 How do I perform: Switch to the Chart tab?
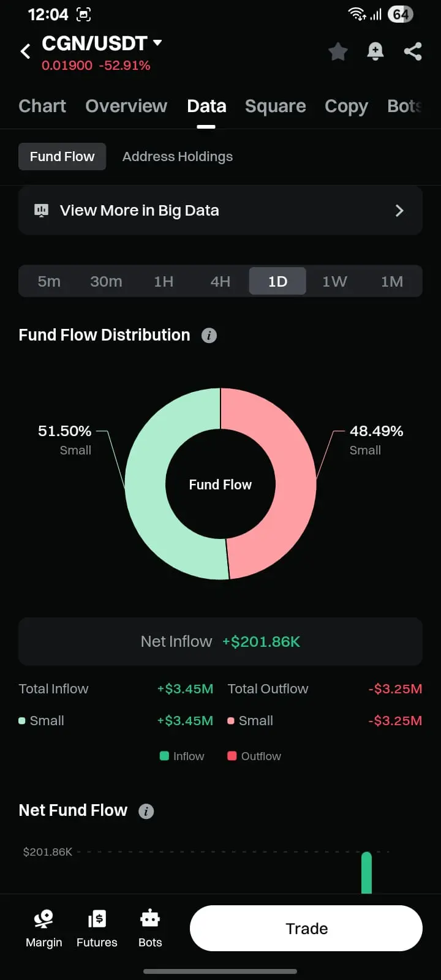click(42, 106)
